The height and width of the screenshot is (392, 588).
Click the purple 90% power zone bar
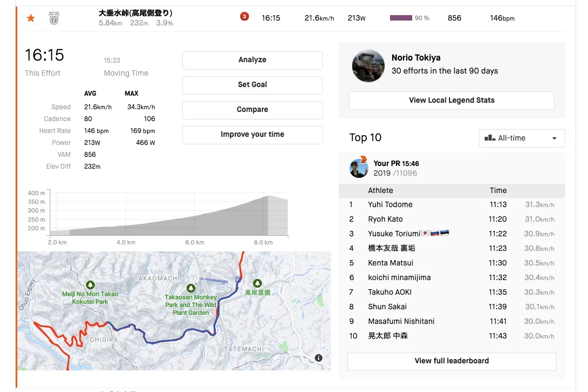(401, 18)
